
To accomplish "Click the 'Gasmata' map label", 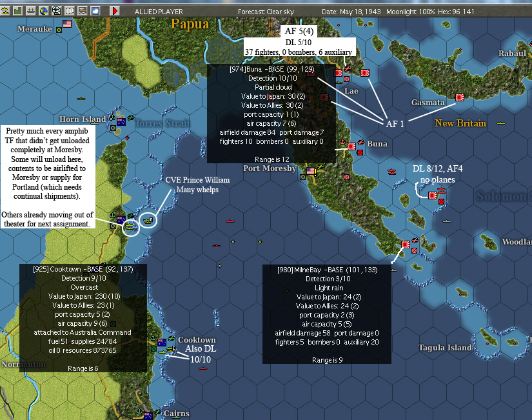I will pos(428,102).
